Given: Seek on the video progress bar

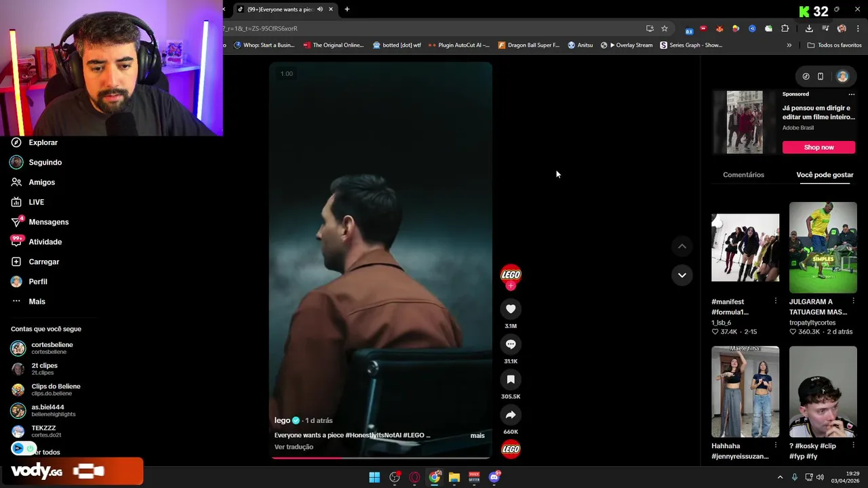Looking at the screenshot, I should pyautogui.click(x=380, y=458).
